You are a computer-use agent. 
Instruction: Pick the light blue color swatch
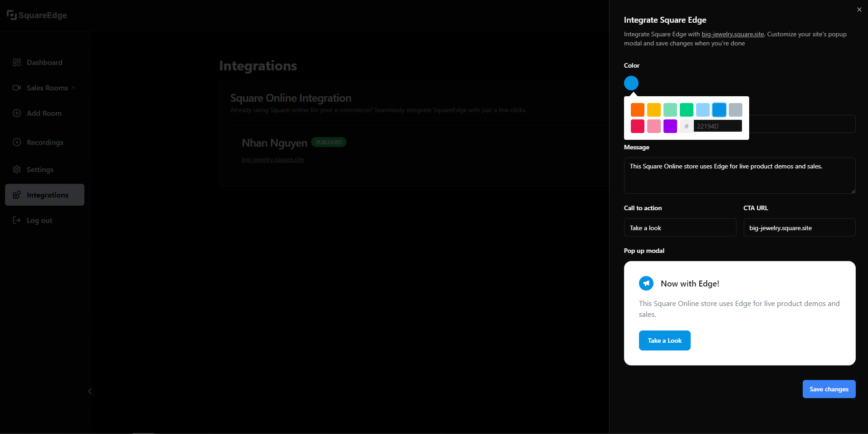(703, 110)
